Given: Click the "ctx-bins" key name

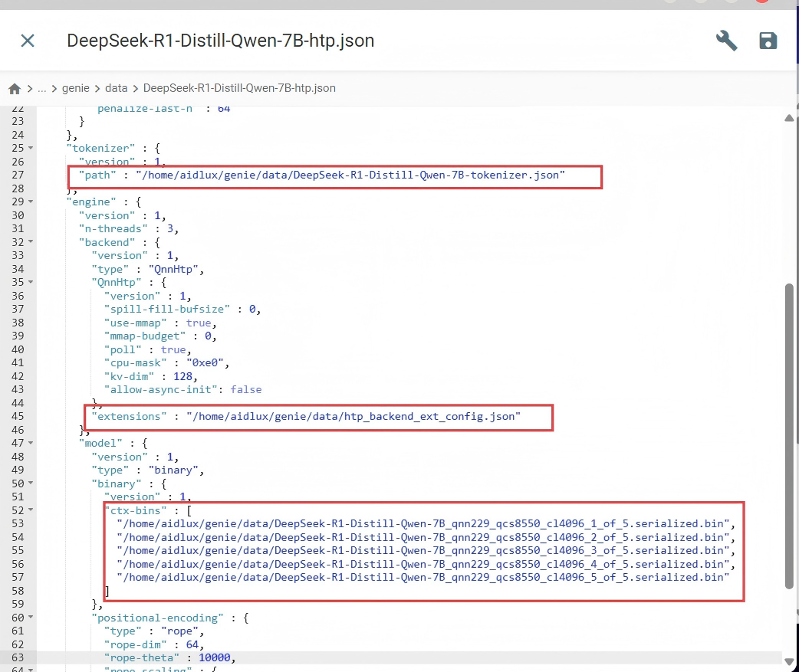Looking at the screenshot, I should tap(136, 510).
